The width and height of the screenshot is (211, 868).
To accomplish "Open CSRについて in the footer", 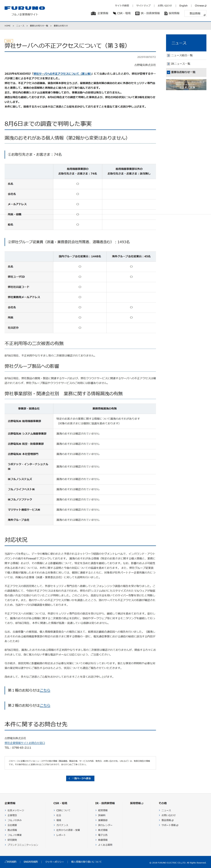I will [63, 810].
